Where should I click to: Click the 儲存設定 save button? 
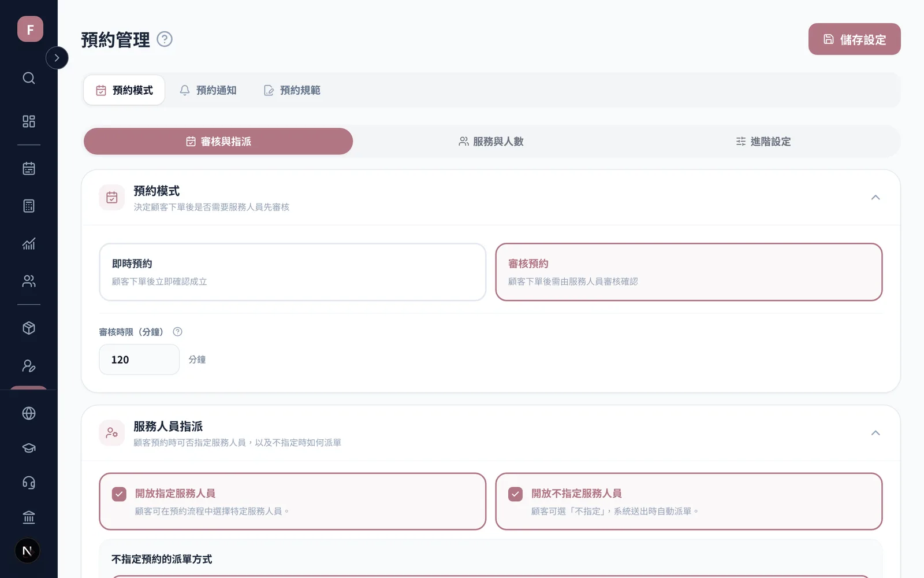(855, 39)
